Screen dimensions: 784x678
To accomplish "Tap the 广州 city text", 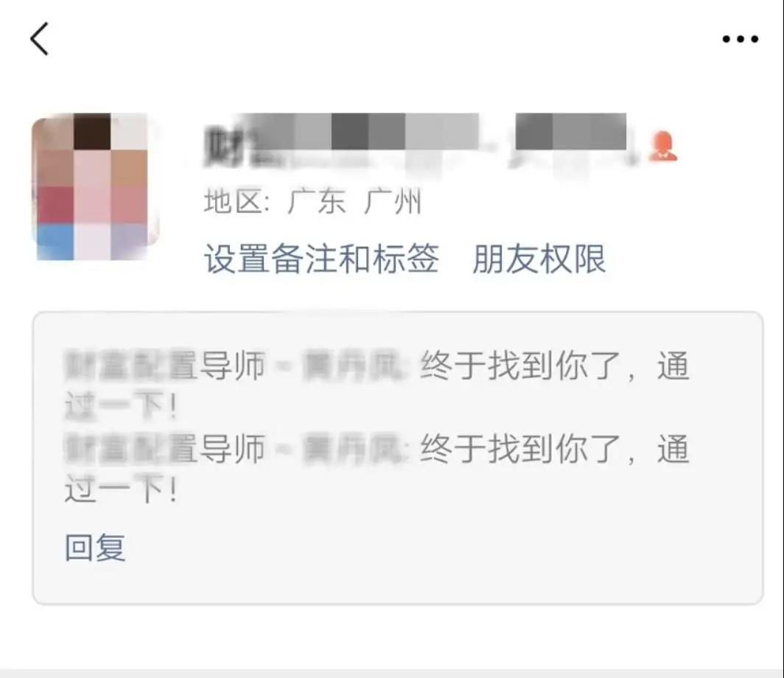I will click(393, 201).
